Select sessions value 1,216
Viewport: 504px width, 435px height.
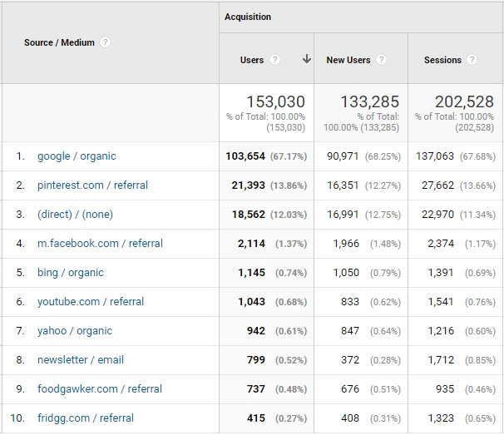pyautogui.click(x=441, y=331)
